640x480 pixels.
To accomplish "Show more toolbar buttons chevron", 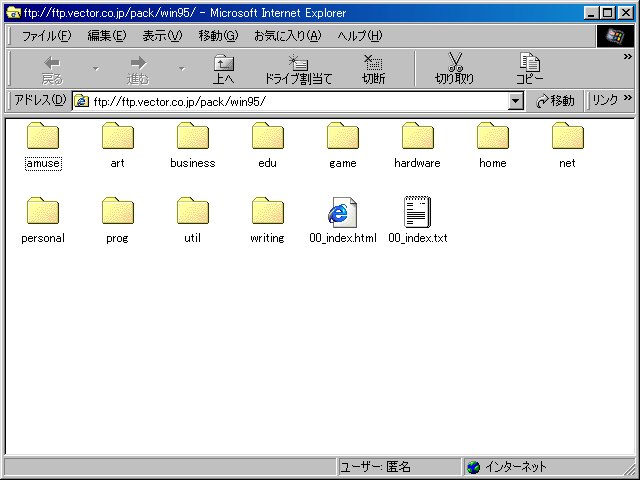I will [x=627, y=57].
